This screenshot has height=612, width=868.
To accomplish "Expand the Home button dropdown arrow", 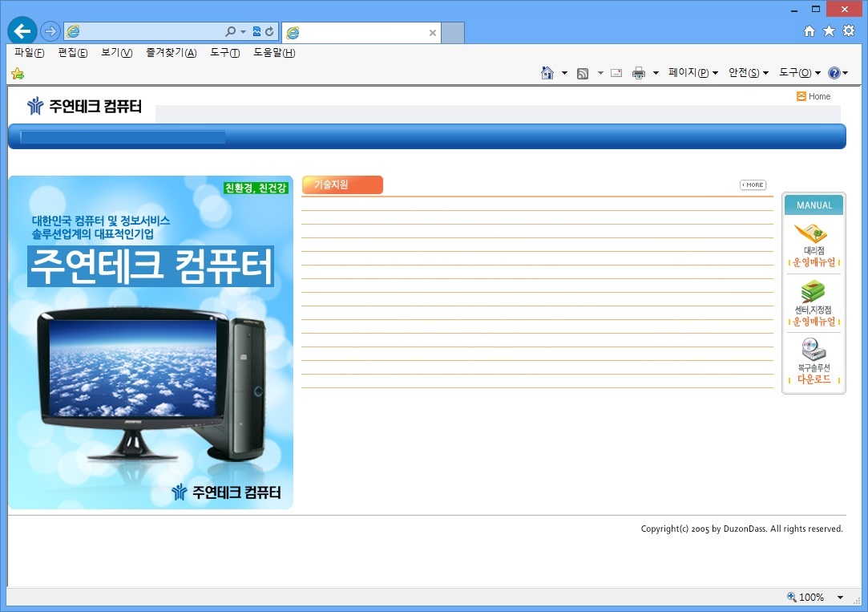I will pos(564,73).
